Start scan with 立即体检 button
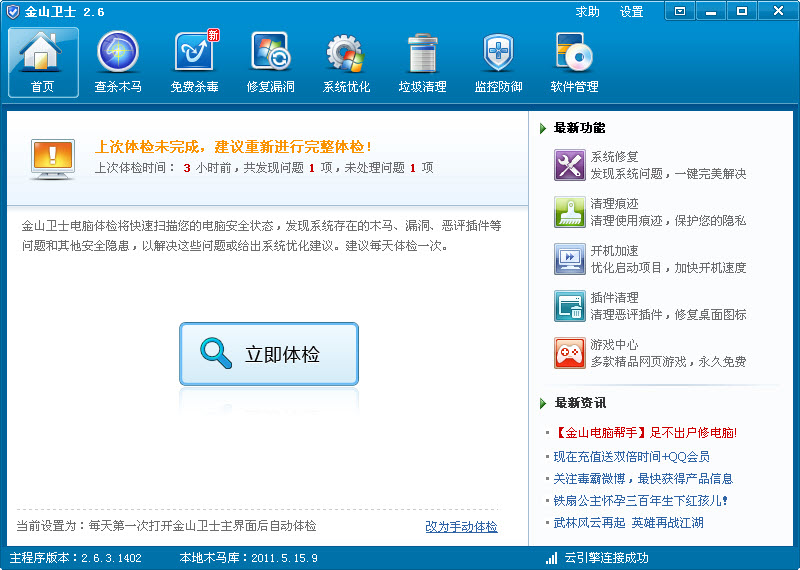 (x=269, y=354)
